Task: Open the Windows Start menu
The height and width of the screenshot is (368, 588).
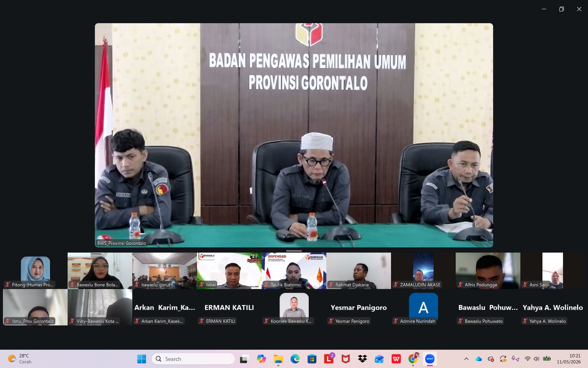Action: coord(141,359)
